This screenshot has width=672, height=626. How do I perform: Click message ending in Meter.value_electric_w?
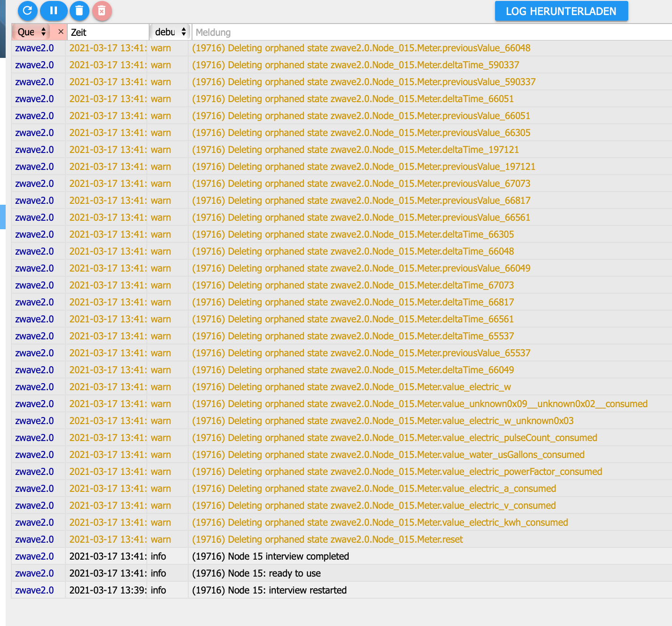[x=352, y=387]
